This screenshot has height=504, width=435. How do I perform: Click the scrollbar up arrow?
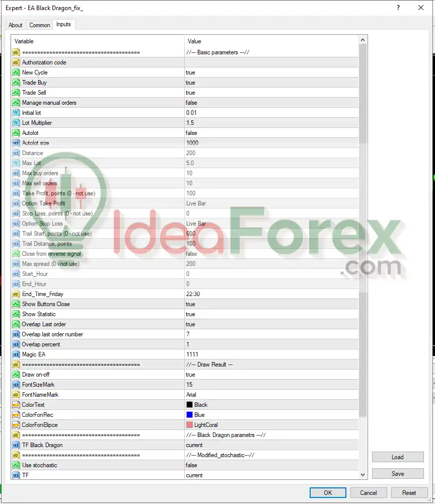point(362,40)
